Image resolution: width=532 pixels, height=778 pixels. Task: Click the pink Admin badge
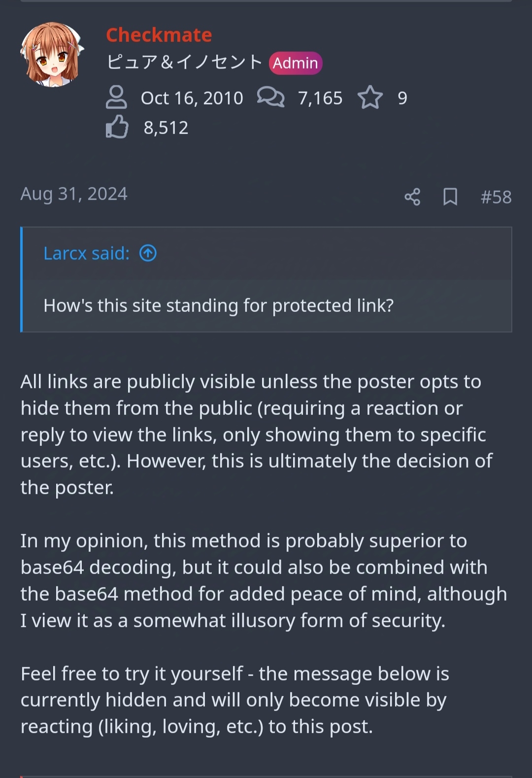point(296,63)
